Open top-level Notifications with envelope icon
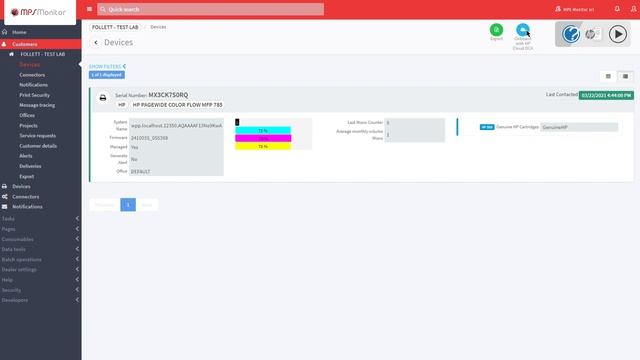This screenshot has width=640, height=360. click(x=27, y=207)
